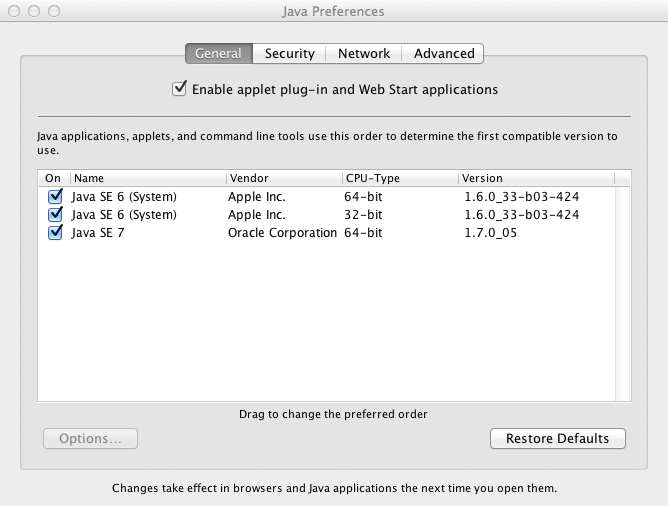Image resolution: width=668 pixels, height=506 pixels.
Task: Open the Security tab
Action: [289, 53]
